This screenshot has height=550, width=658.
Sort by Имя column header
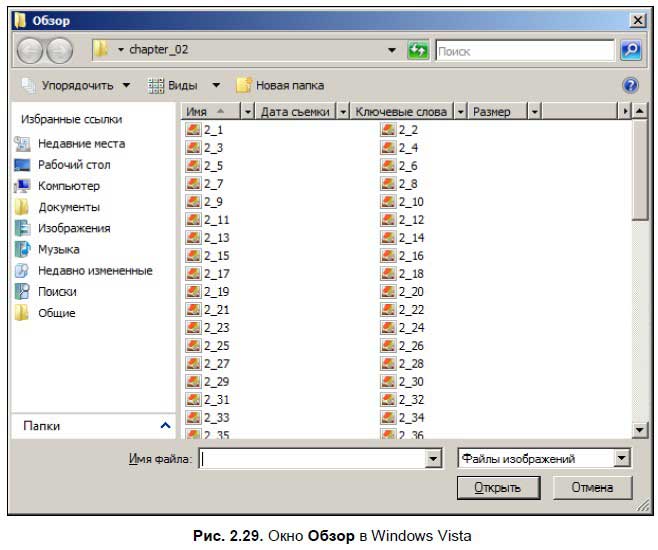tap(211, 112)
